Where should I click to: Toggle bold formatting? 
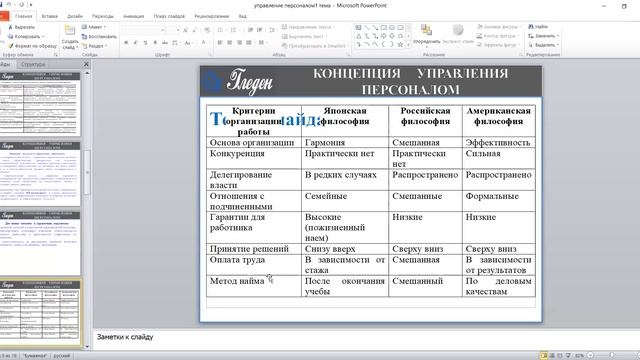126,42
